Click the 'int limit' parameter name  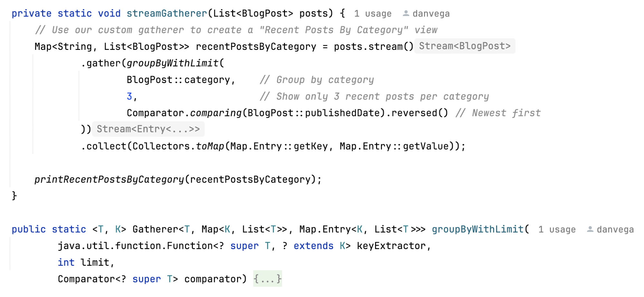[x=95, y=263]
